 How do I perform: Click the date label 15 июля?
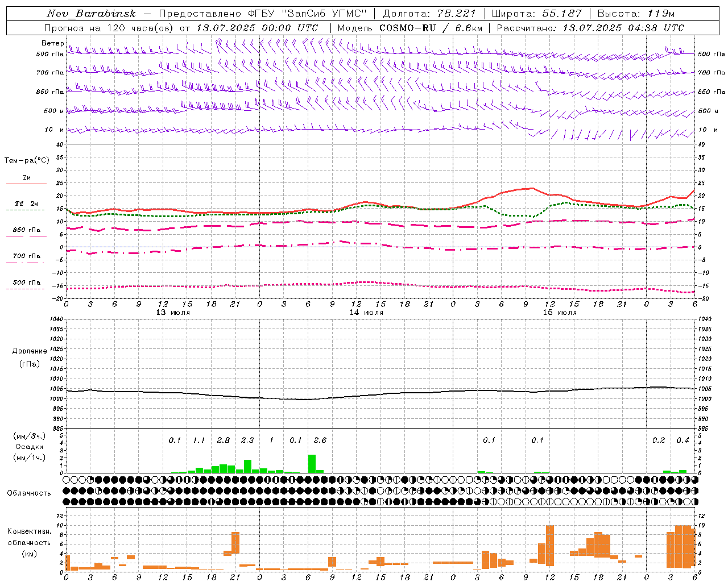click(x=560, y=313)
